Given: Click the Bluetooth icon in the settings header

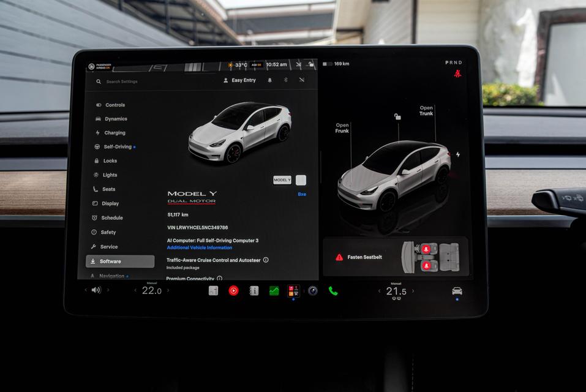Looking at the screenshot, I should (286, 80).
